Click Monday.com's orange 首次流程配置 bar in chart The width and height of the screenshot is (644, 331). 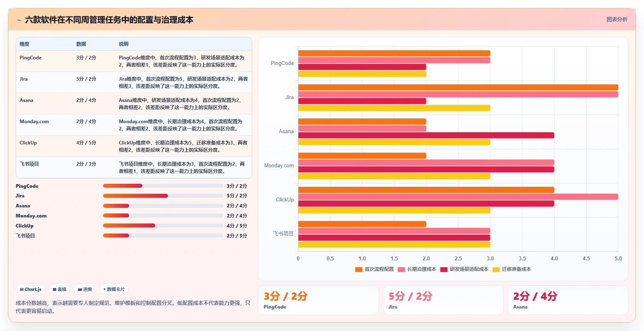click(362, 156)
